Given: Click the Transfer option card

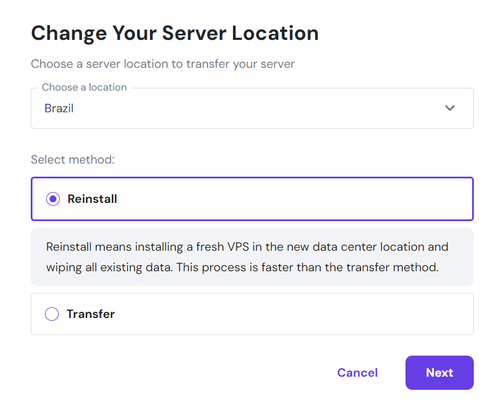Looking at the screenshot, I should 252,313.
